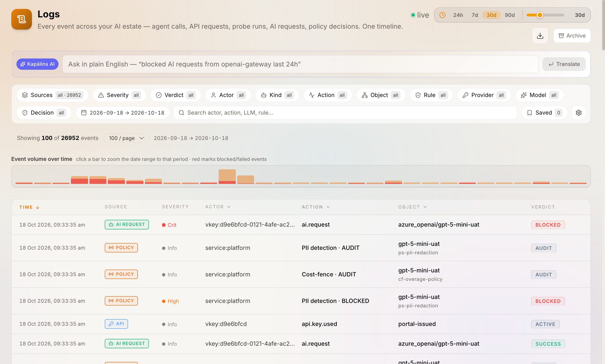Open the Actor filter chip
This screenshot has width=605, height=364.
pyautogui.click(x=228, y=95)
